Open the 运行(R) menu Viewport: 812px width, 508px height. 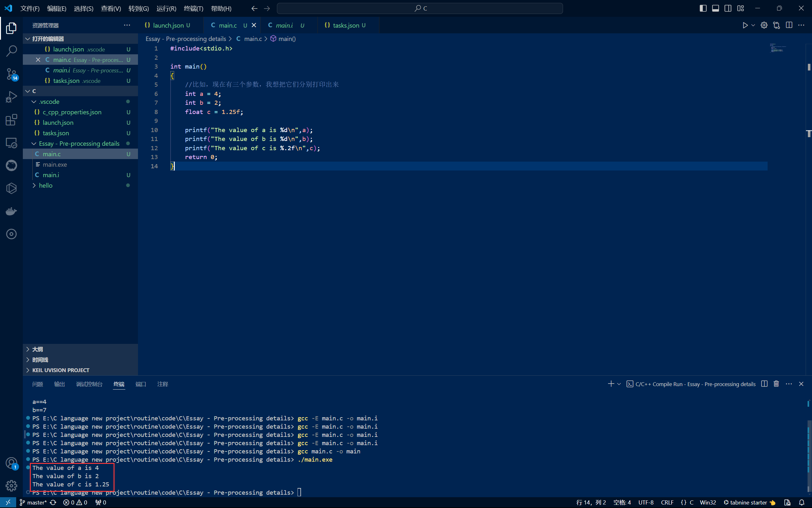point(166,8)
